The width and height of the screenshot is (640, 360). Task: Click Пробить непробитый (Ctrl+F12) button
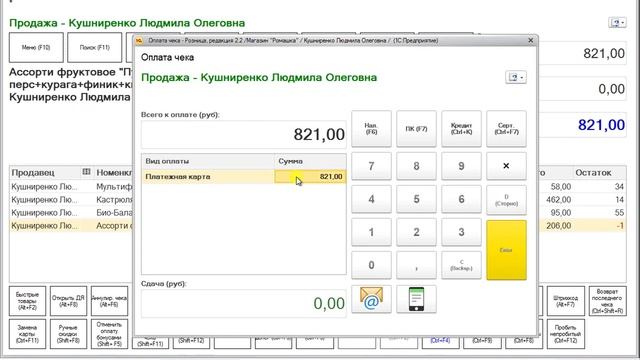(x=565, y=334)
